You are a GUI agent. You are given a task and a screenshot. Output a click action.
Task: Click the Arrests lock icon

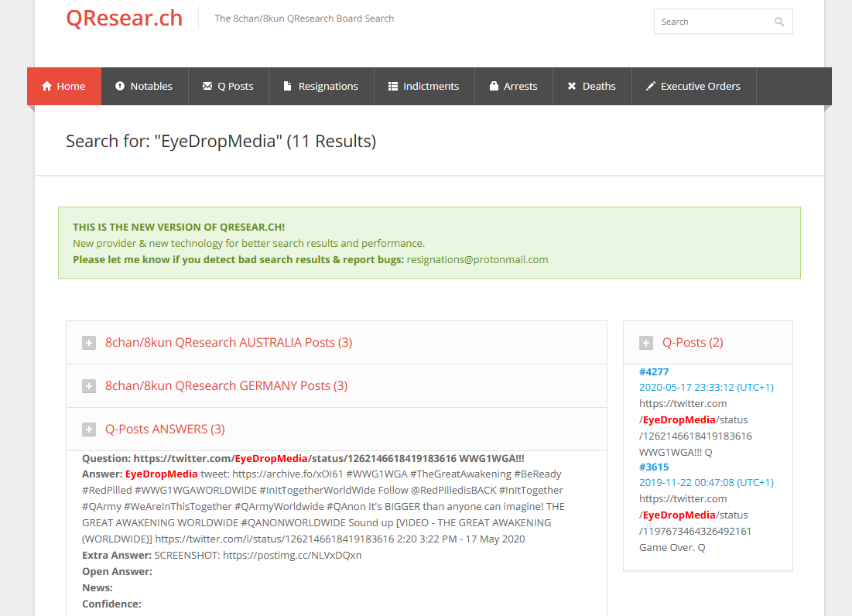[x=494, y=87]
